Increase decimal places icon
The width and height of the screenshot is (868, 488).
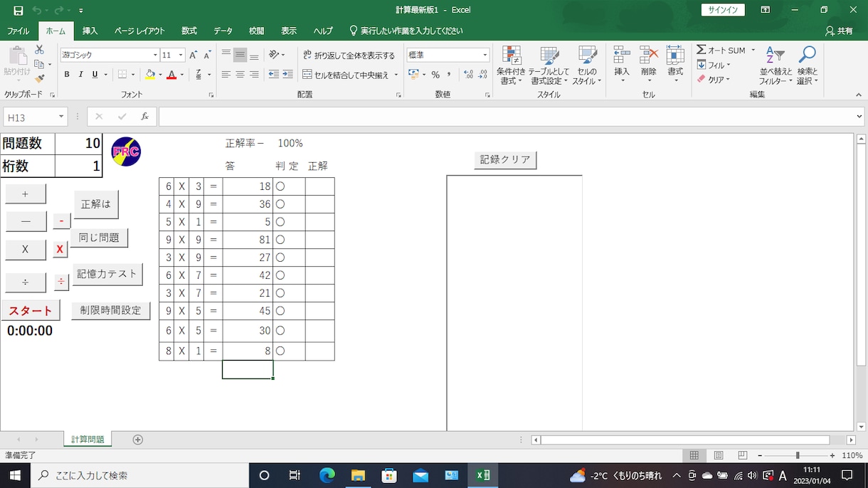[x=468, y=75]
